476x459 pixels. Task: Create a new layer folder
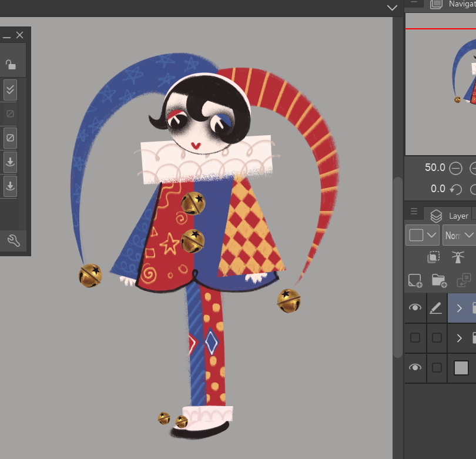pos(439,280)
